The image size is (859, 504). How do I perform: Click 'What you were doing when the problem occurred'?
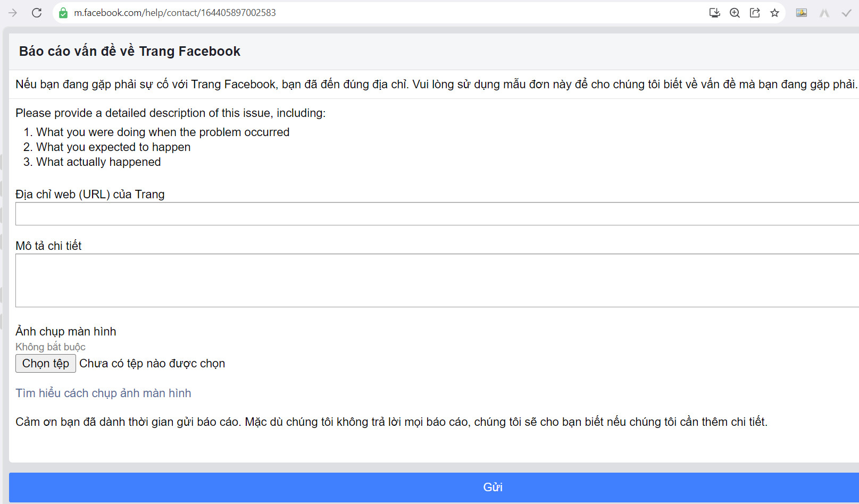coord(163,132)
